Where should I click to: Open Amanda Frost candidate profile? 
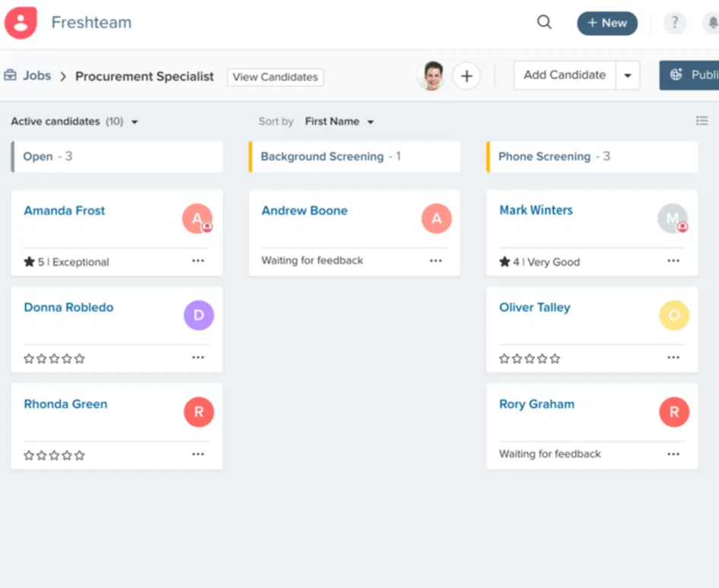tap(64, 211)
